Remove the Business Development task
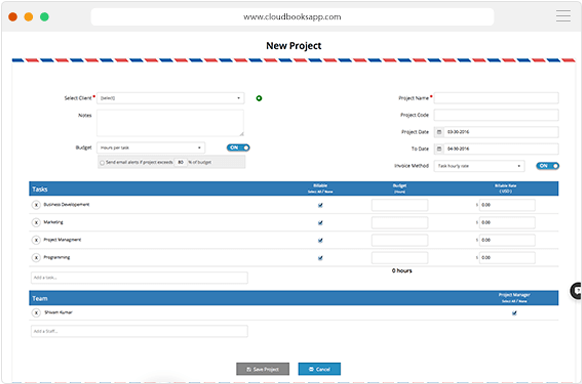The width and height of the screenshot is (582, 384). pos(36,205)
